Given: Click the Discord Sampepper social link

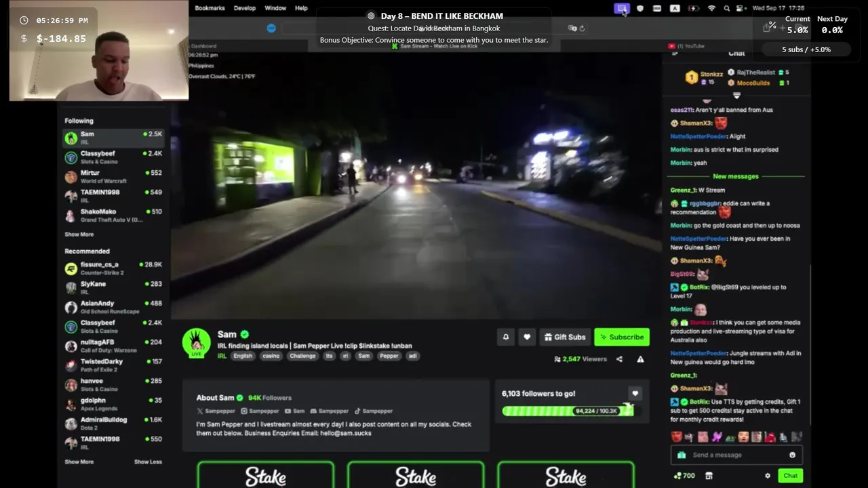Looking at the screenshot, I should [330, 411].
